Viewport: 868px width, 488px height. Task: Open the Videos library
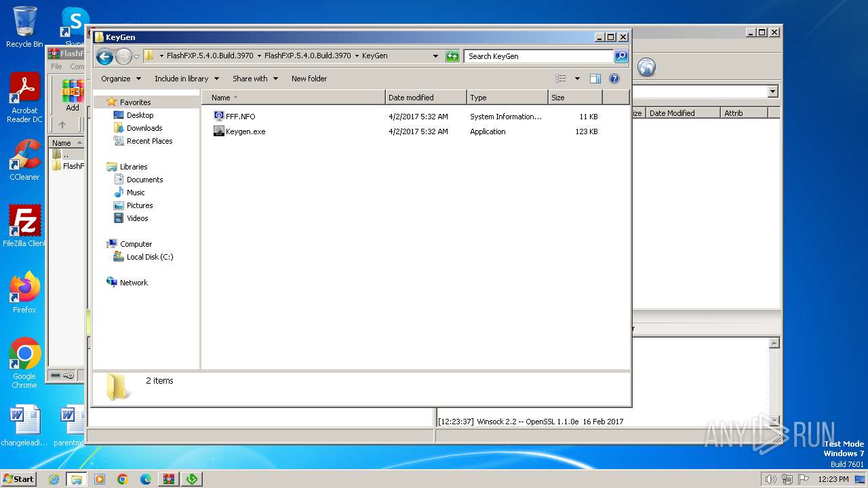tap(137, 218)
